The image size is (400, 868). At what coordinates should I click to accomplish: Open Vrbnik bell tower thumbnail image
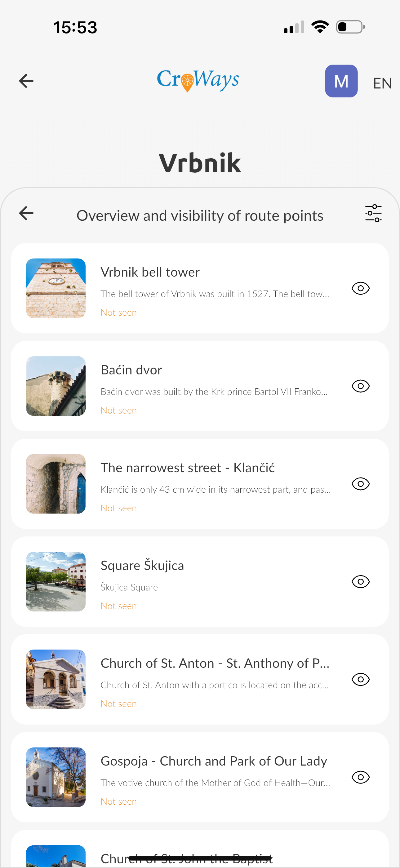point(56,288)
